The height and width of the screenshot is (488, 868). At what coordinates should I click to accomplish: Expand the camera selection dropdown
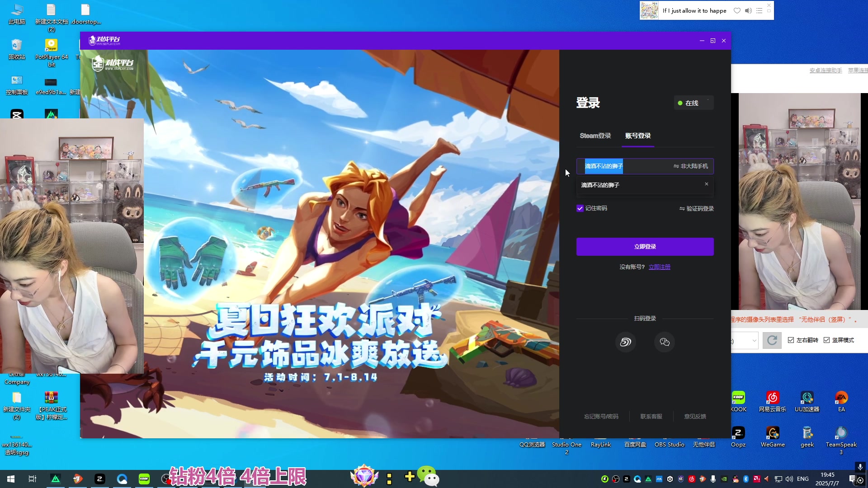pos(754,341)
